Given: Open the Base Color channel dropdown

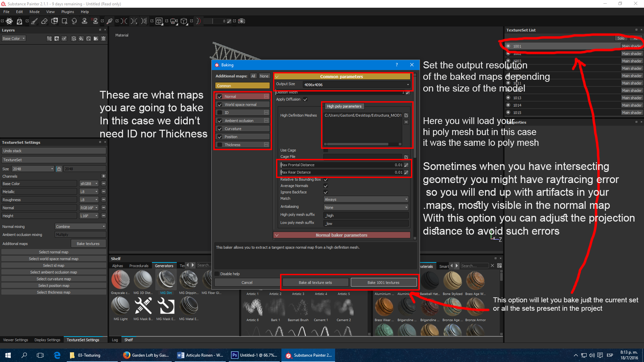Looking at the screenshot, I should pyautogui.click(x=14, y=39).
